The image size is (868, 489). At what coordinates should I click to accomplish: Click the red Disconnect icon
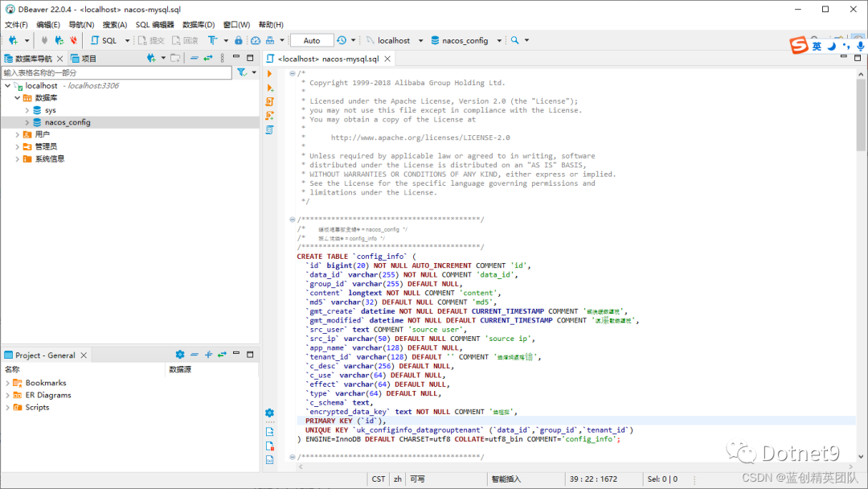pos(73,40)
